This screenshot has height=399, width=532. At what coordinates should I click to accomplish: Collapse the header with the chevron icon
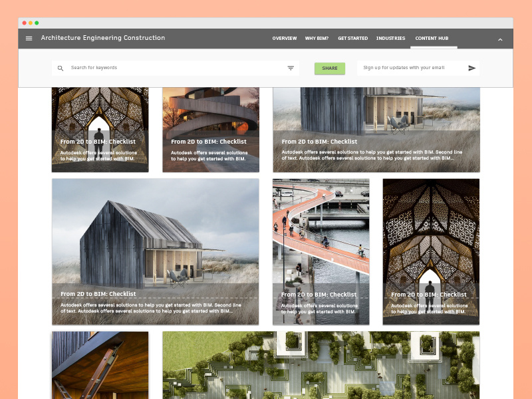coord(500,39)
